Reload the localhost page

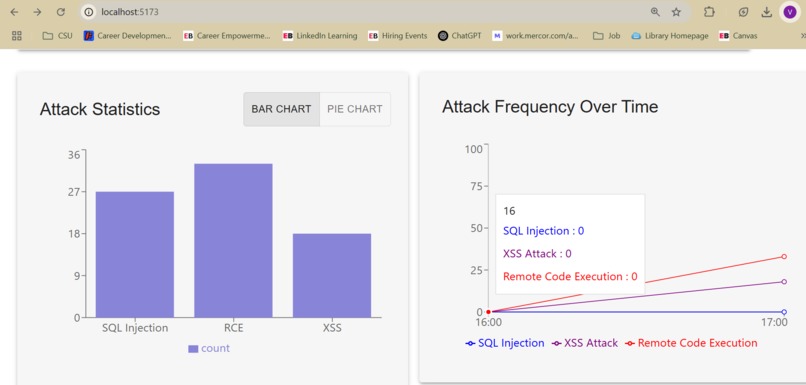pyautogui.click(x=61, y=12)
